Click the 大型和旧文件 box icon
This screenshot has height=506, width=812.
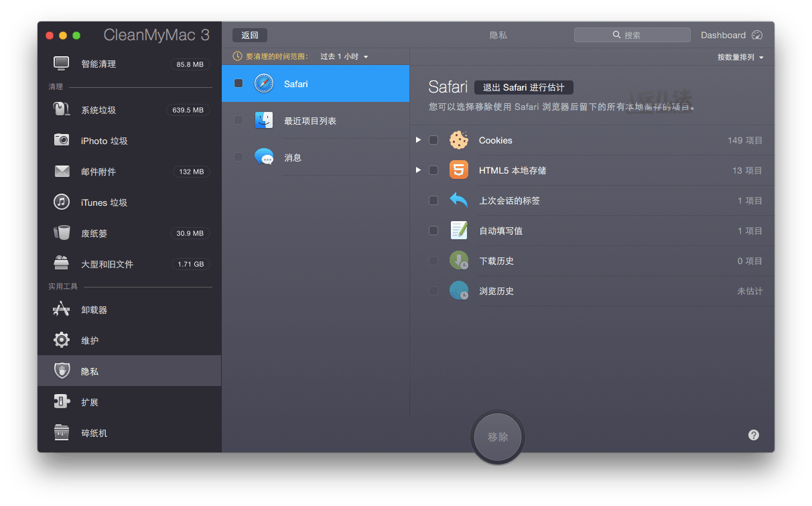click(x=62, y=263)
